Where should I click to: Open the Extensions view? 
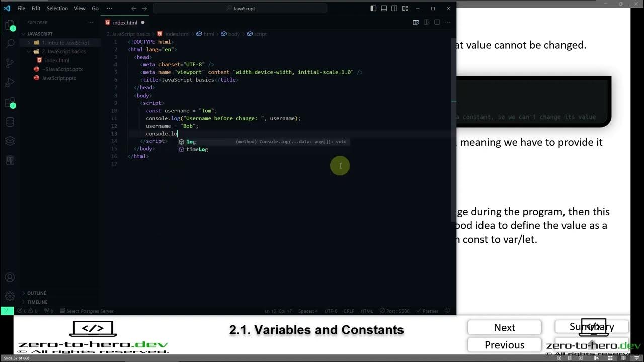10,103
